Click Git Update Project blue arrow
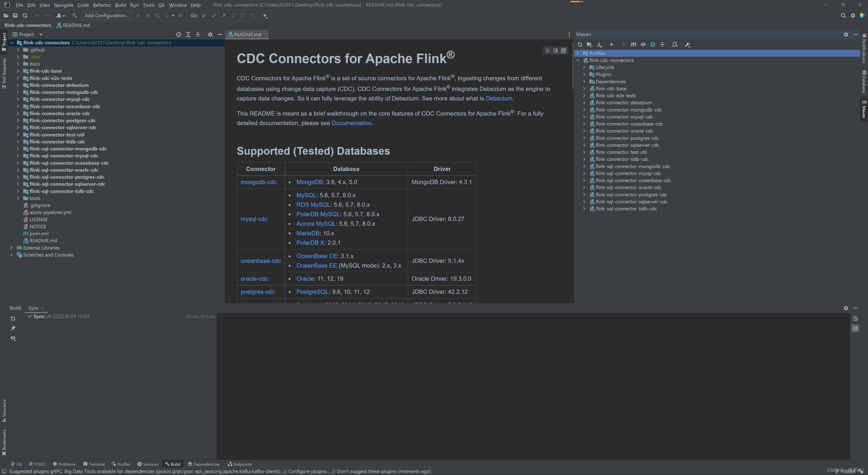Image resolution: width=868 pixels, height=475 pixels. pyautogui.click(x=204, y=16)
